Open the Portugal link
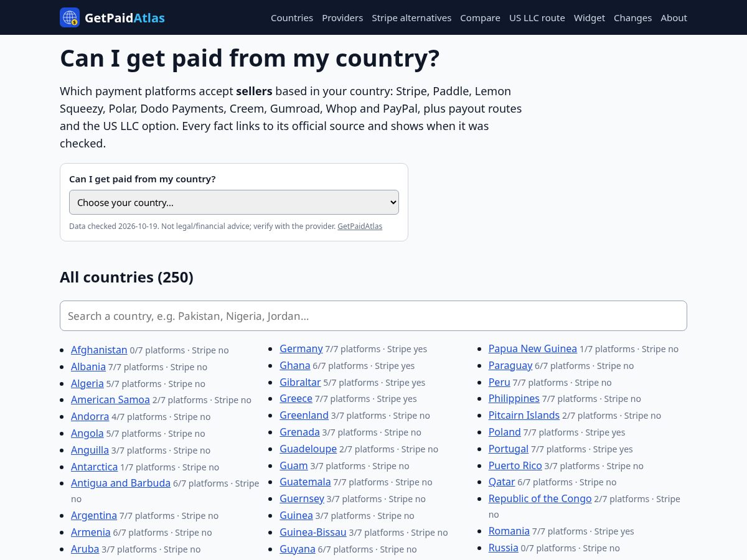The image size is (747, 560). coord(509,449)
